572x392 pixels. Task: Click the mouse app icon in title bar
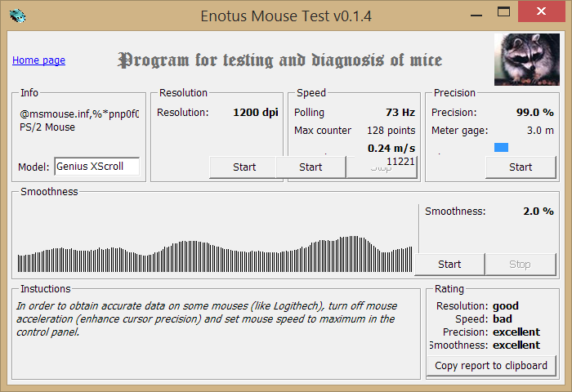tap(16, 16)
